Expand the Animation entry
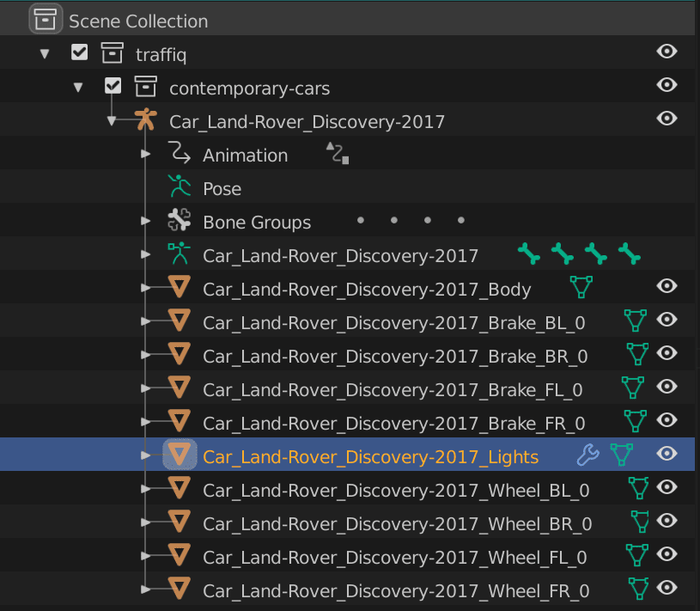 pos(146,155)
